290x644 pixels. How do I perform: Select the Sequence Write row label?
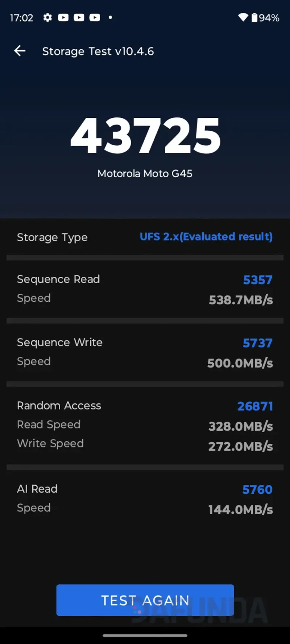point(60,343)
